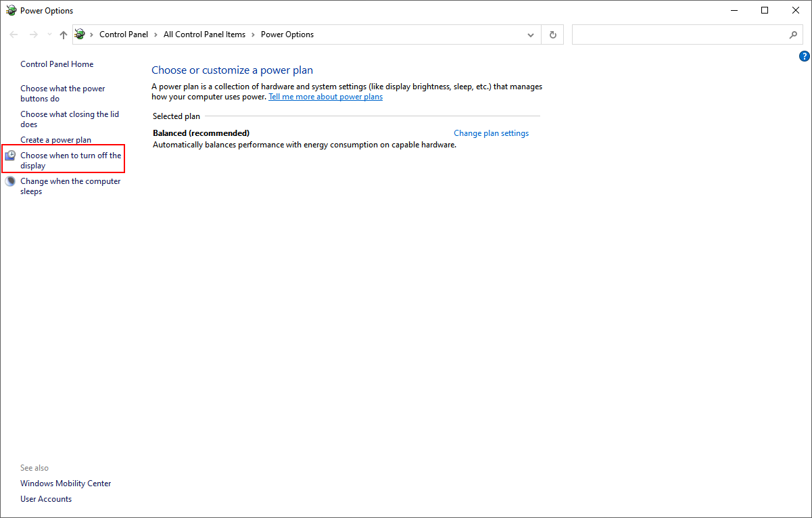Open Choose what closing the lid does
This screenshot has height=518, width=812.
click(x=70, y=119)
